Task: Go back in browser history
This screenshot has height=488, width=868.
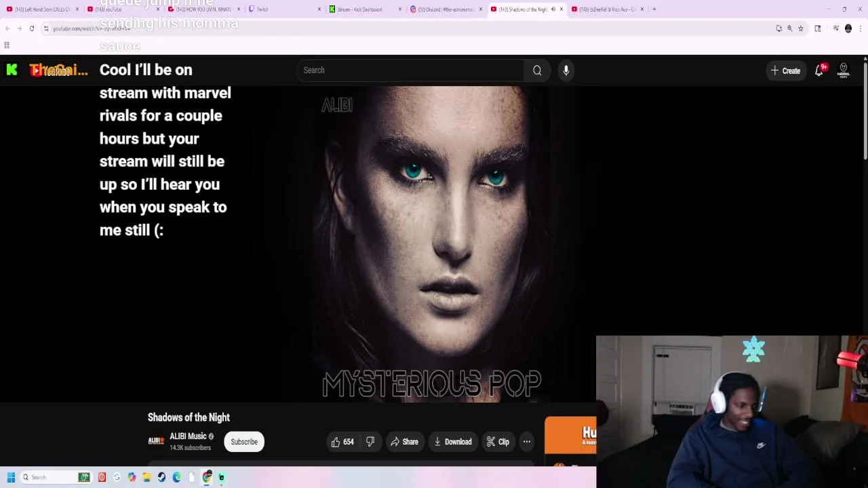Action: click(x=7, y=28)
